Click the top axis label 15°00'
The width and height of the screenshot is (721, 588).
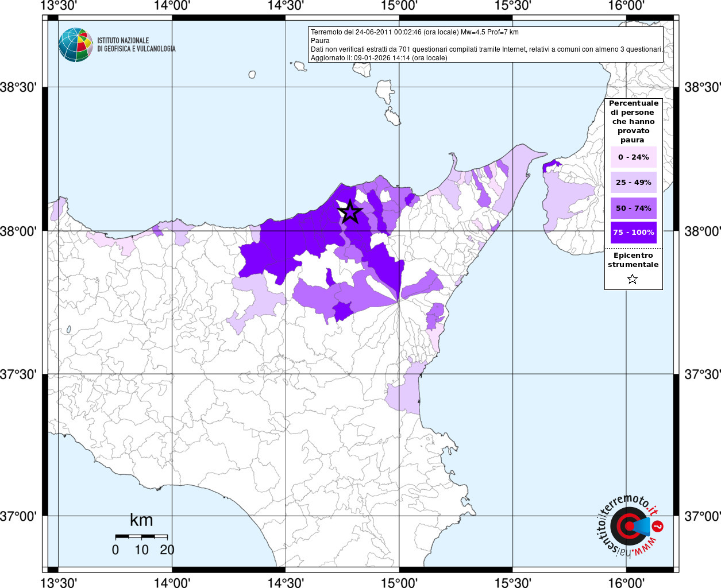399,6
